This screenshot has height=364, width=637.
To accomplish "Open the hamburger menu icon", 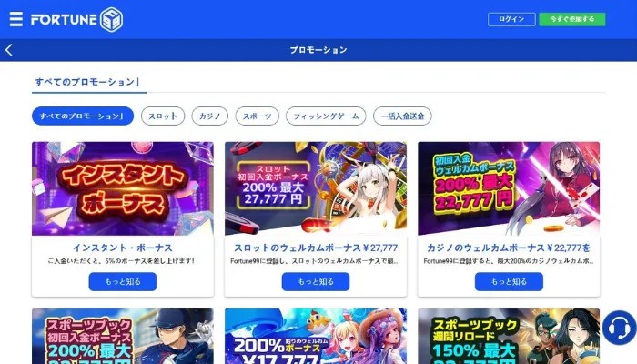I will click(x=15, y=19).
